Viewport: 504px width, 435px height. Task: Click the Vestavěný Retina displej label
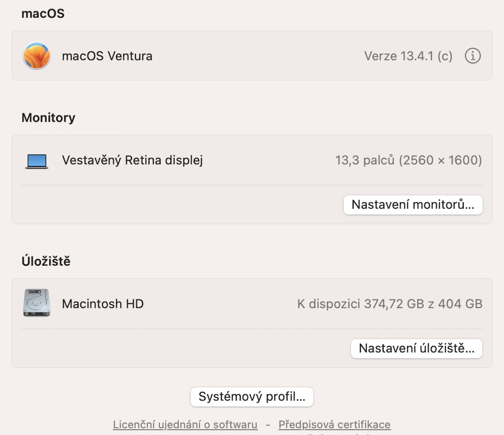(x=132, y=160)
